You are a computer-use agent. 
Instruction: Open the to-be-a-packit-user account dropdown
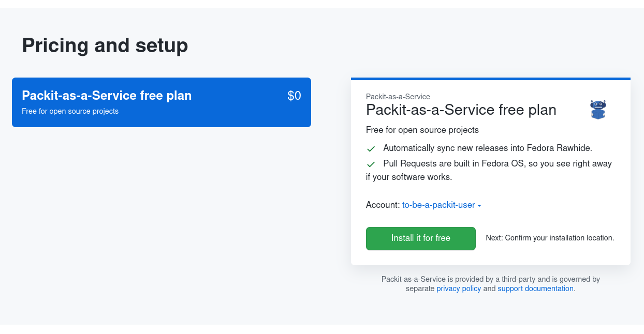(438, 205)
